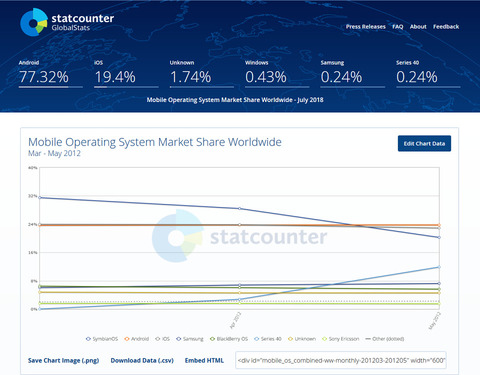Click the July 2018 market share header caption
Screen dimensions: 480x375
coord(235,100)
